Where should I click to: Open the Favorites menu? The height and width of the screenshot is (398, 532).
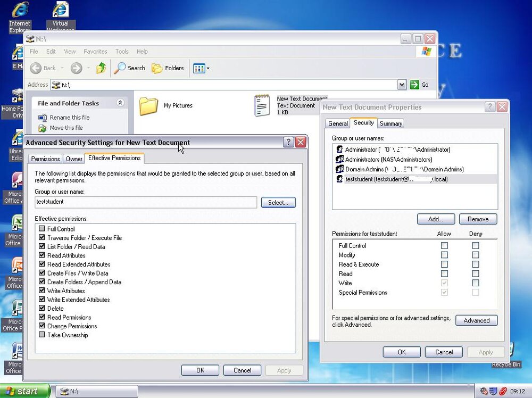pos(95,52)
